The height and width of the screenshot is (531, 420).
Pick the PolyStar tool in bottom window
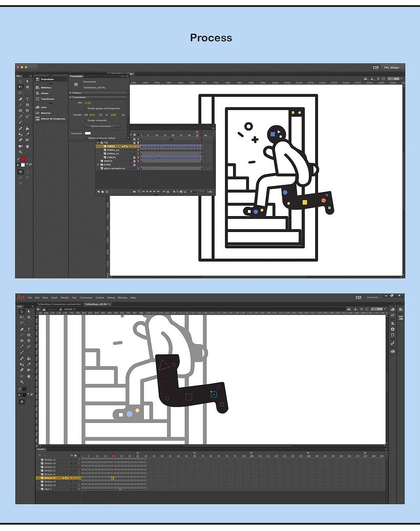coord(29,341)
